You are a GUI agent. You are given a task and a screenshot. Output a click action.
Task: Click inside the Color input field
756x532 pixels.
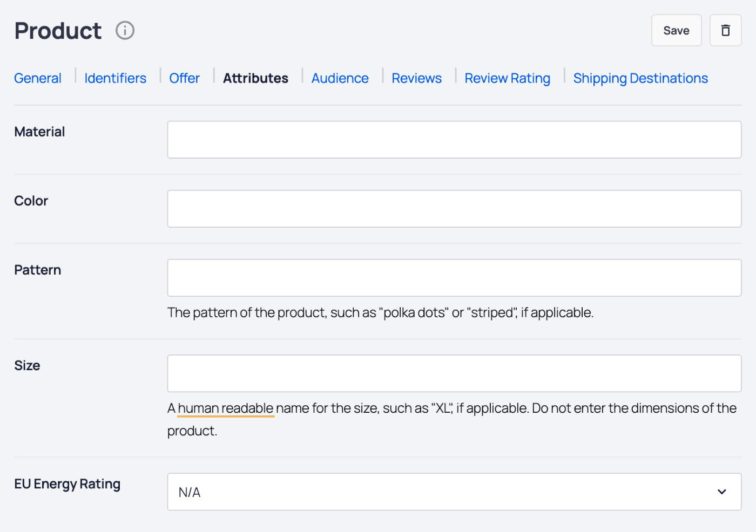pos(454,209)
